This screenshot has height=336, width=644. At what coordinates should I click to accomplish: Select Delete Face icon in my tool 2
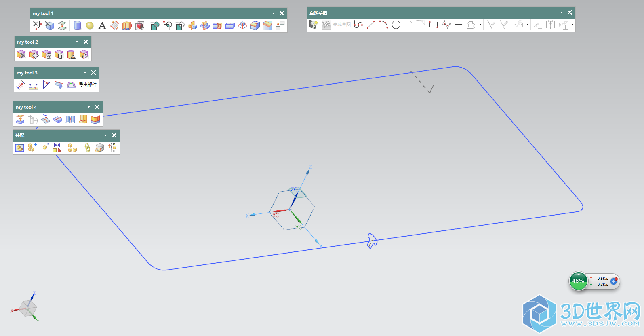(21, 54)
